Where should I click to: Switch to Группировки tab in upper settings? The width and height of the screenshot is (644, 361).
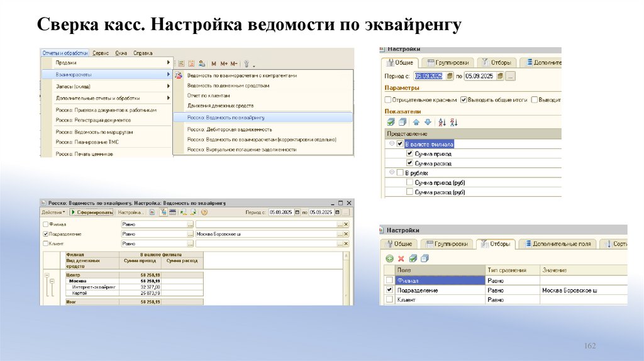click(x=448, y=62)
